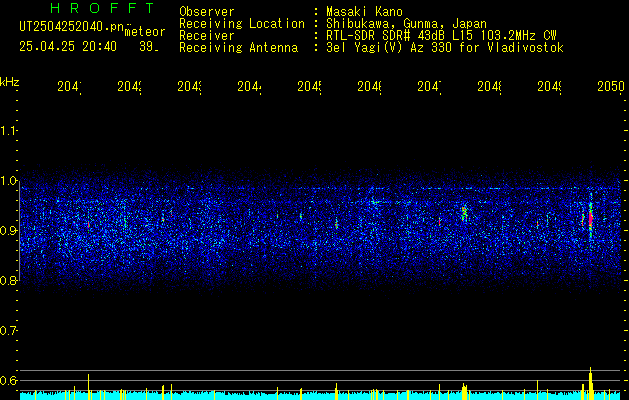Select observer name Masaki Kano
629x400 pixels.
click(x=364, y=12)
